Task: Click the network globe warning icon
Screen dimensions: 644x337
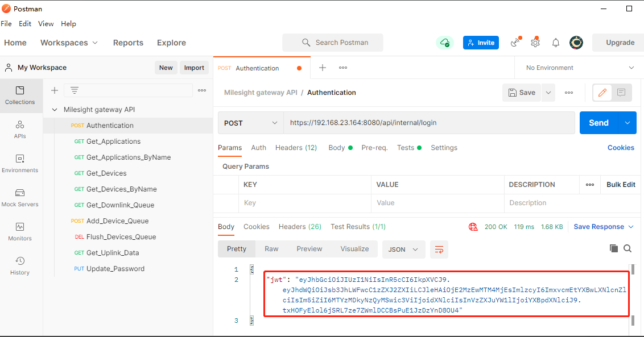Action: point(473,227)
